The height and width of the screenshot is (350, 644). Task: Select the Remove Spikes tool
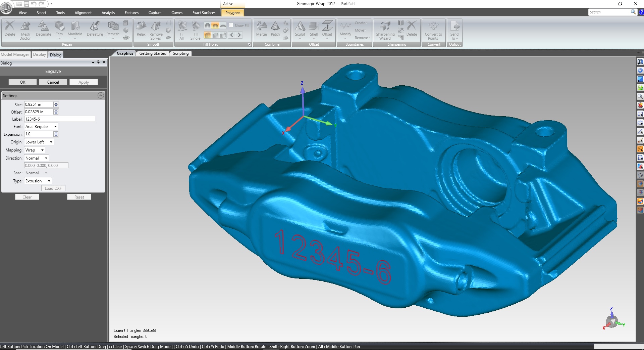[156, 27]
